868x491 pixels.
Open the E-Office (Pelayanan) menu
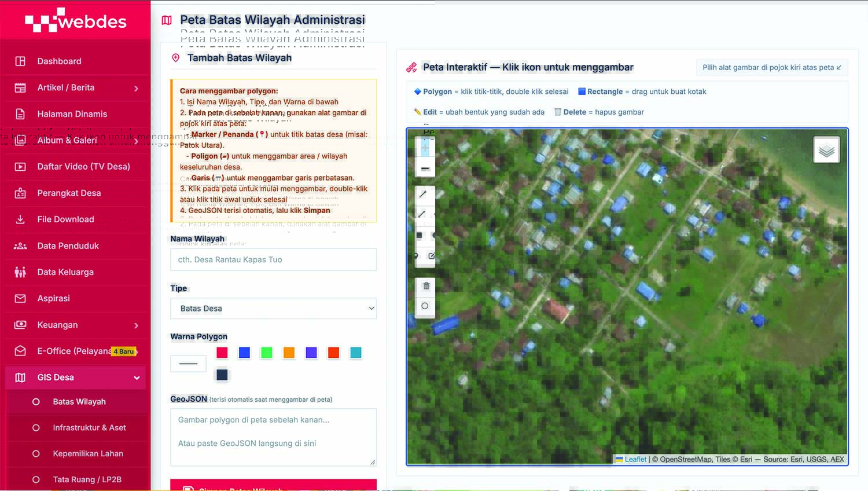(75, 351)
